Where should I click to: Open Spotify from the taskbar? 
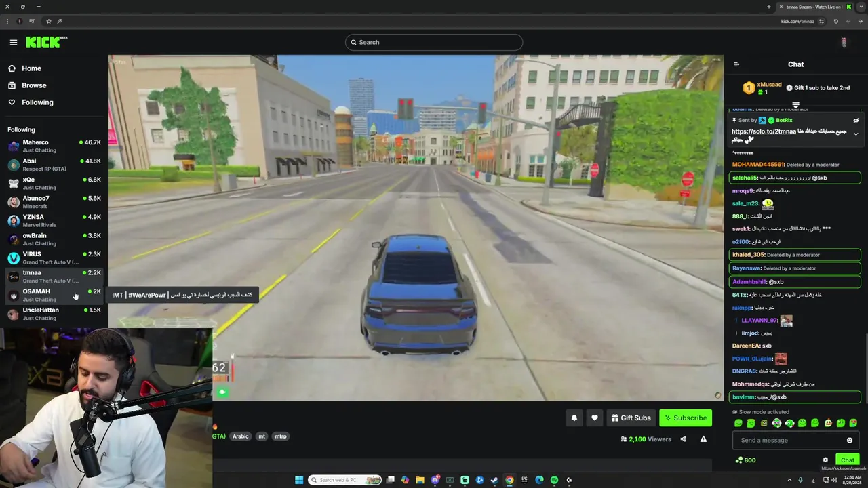554,480
